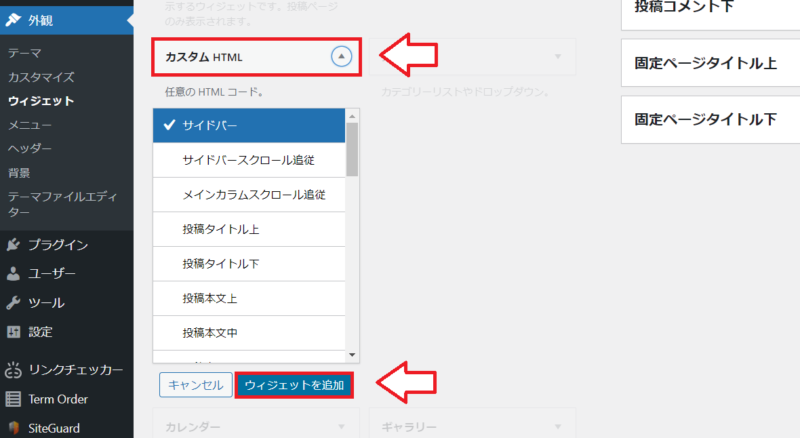The height and width of the screenshot is (438, 800).
Task: Open テーマ submenu item
Action: 24,53
